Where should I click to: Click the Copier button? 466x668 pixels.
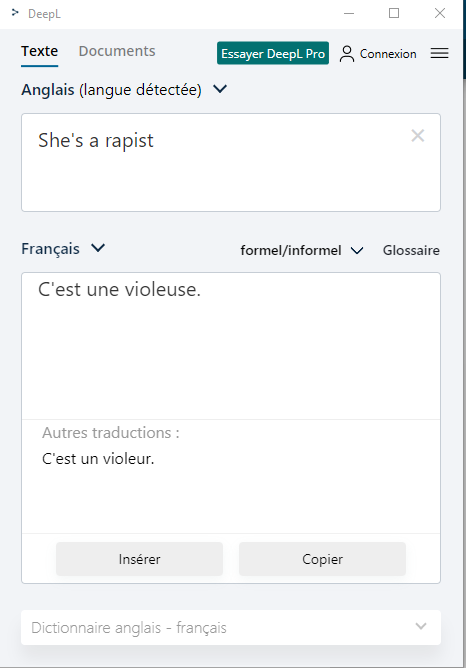[322, 559]
